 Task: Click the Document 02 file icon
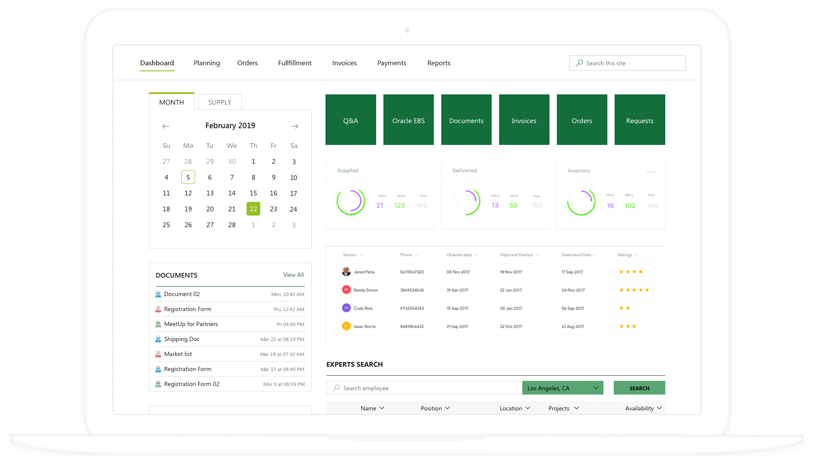[x=158, y=294]
